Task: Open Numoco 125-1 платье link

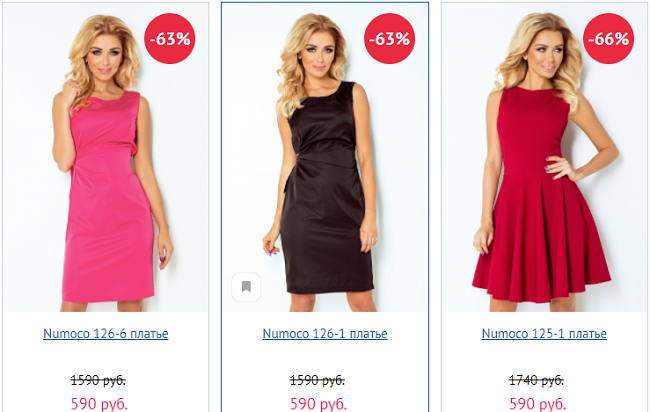Action: tap(544, 334)
